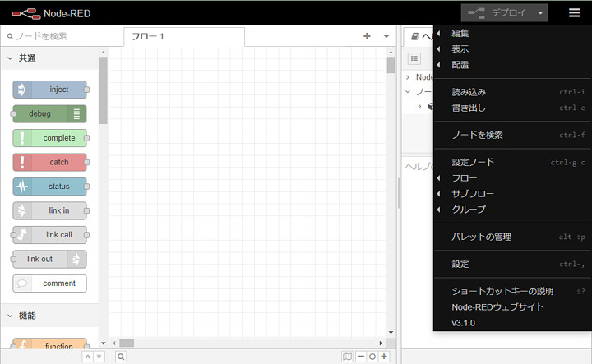
Task: Choose 設定ノード menu item
Action: [513, 162]
